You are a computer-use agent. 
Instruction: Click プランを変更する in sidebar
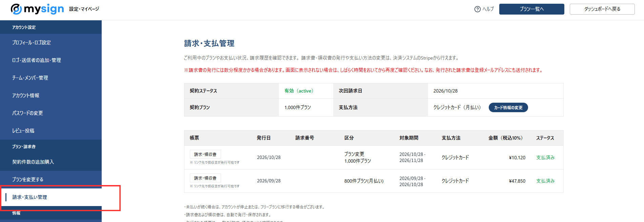tap(51, 180)
